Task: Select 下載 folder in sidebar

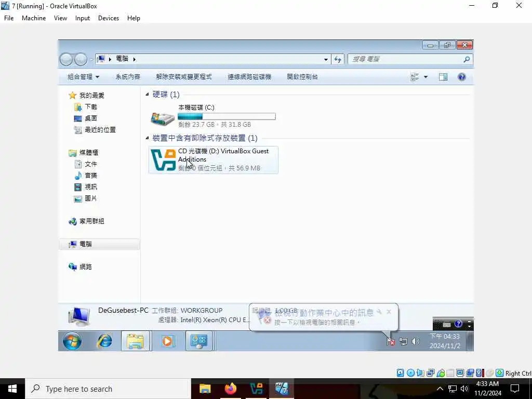Action: [86, 107]
